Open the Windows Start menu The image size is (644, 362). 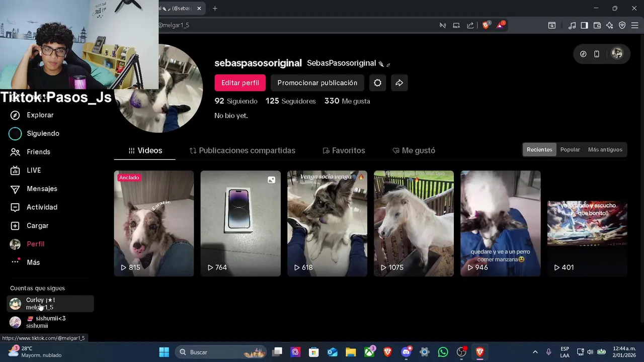pyautogui.click(x=164, y=352)
